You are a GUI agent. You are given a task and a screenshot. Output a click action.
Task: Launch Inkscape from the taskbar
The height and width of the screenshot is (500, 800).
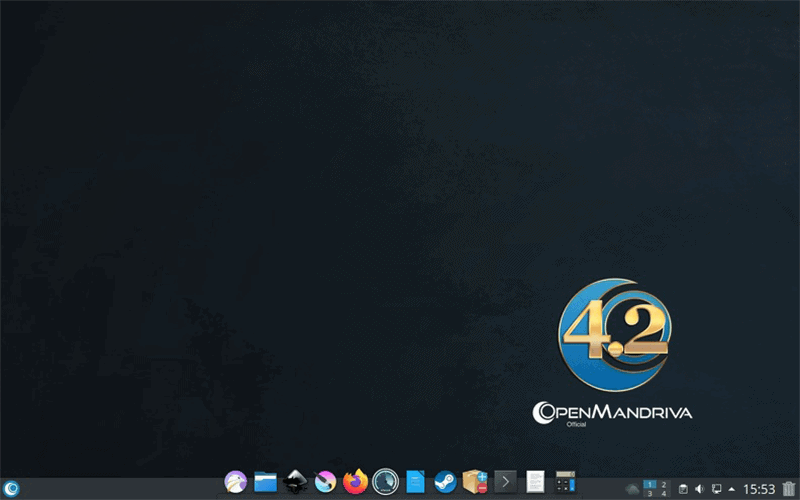coord(295,483)
